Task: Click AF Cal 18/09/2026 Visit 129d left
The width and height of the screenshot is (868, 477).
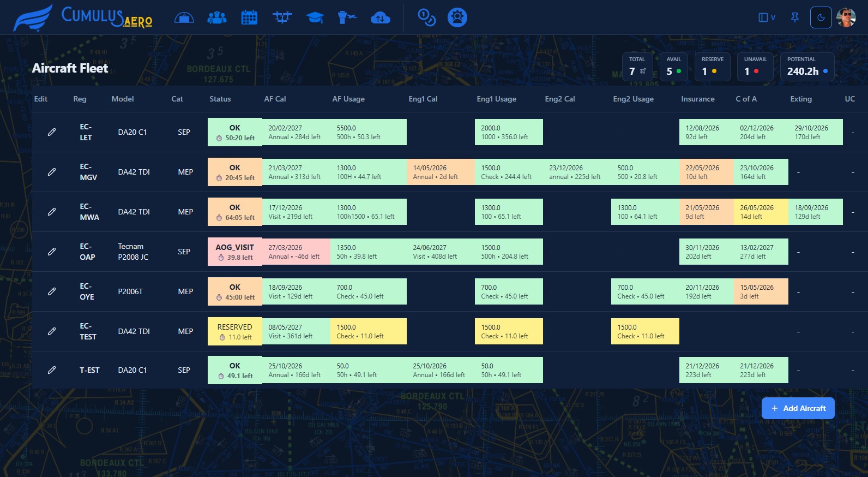Action: click(296, 291)
